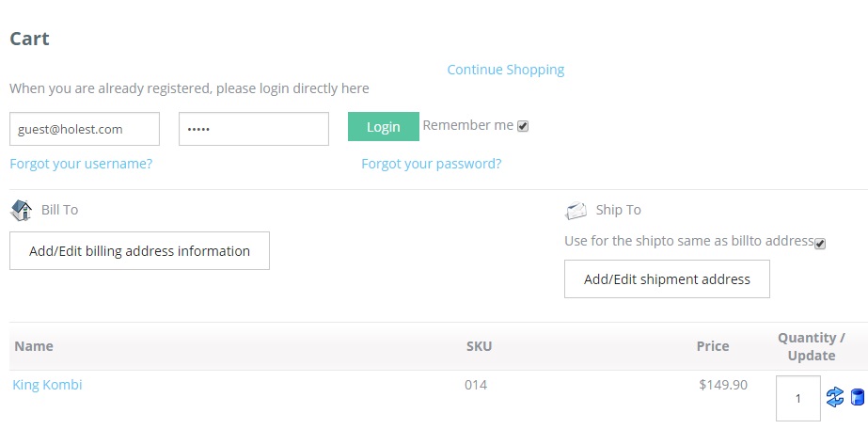868x429 pixels.
Task: Click the update quantity refresh icon
Action: (x=835, y=397)
